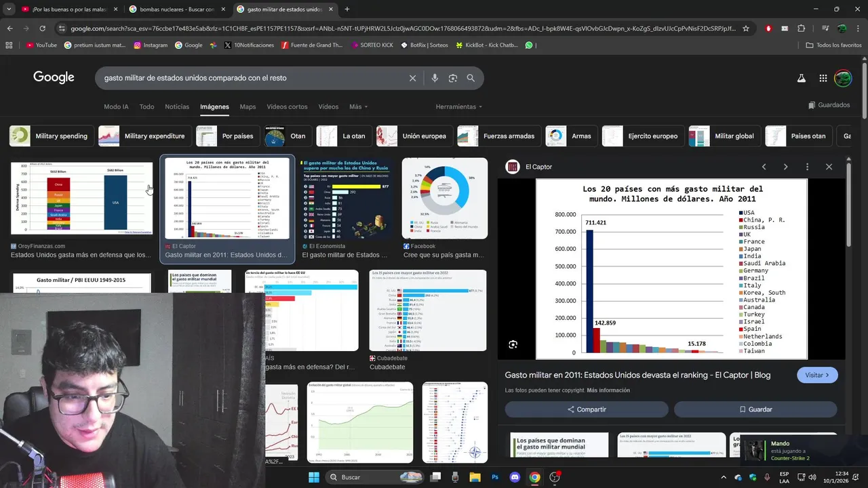Image resolution: width=868 pixels, height=488 pixels.
Task: Click the taskbar Buscar search box
Action: point(375,477)
